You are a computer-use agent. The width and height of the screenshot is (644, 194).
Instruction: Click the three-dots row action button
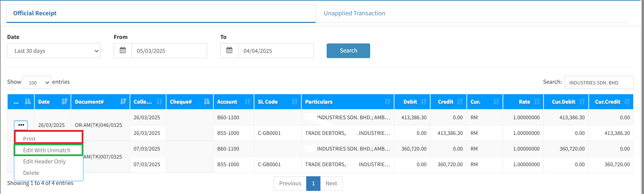pyautogui.click(x=21, y=125)
